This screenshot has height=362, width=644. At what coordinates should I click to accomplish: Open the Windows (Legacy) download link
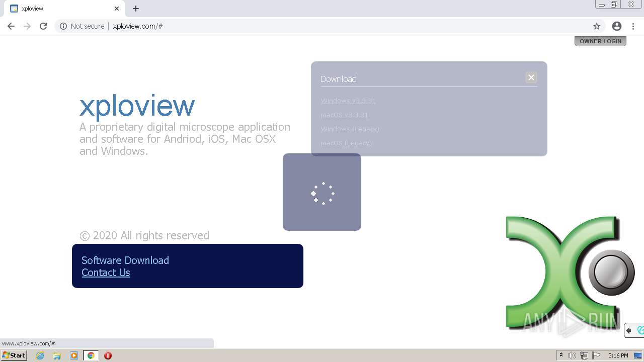tap(350, 129)
